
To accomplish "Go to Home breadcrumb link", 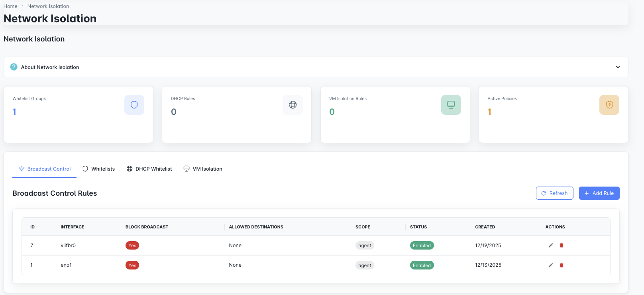I will tap(10, 6).
